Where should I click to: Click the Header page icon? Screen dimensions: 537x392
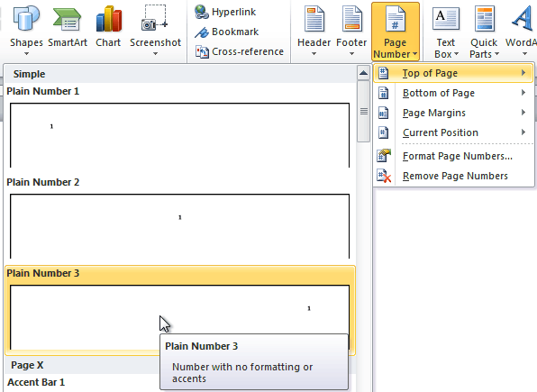click(x=314, y=19)
